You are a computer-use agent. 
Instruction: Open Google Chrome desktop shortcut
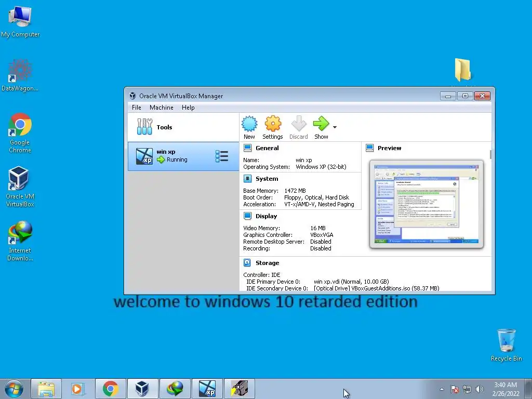pos(20,133)
